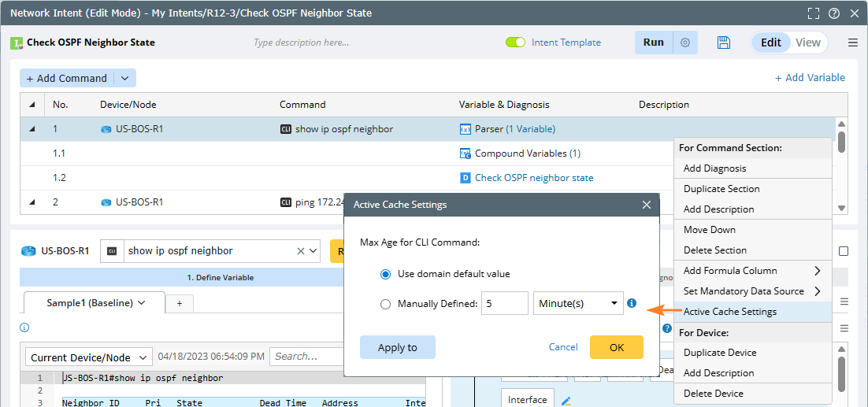Screen dimensions: 868x407
Task: Close the Active Cache Settings dialog
Action: (x=647, y=205)
